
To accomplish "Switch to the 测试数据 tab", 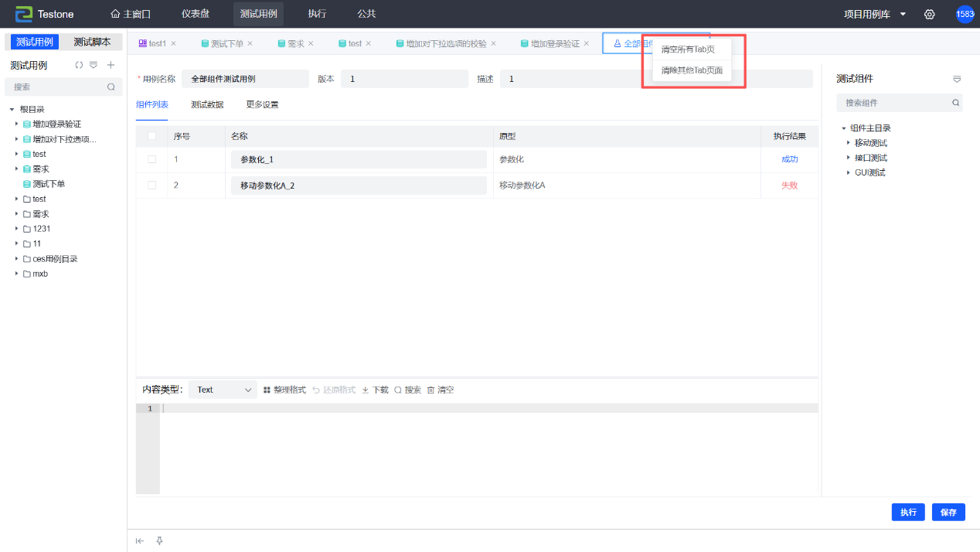I will point(207,104).
